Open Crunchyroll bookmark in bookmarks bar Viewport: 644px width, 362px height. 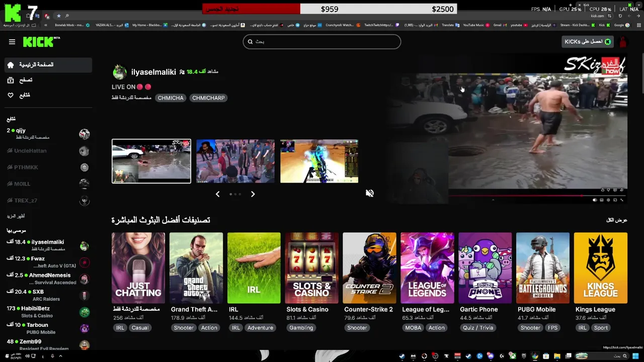[x=343, y=25]
